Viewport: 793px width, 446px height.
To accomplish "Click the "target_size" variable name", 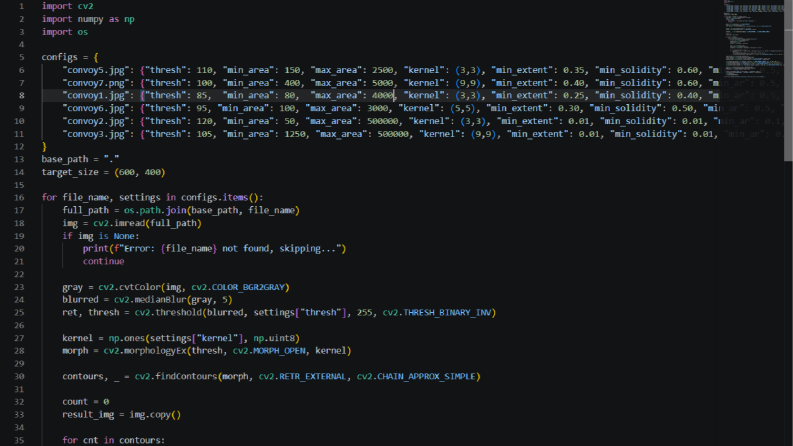I will coord(70,172).
